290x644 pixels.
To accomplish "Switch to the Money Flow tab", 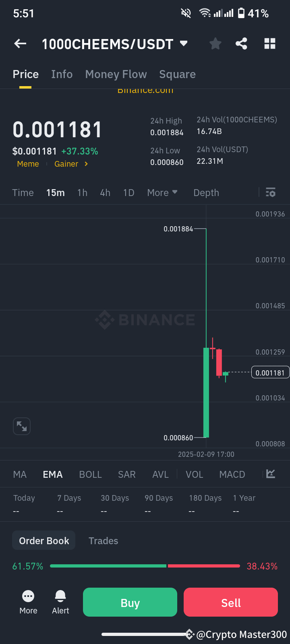I will click(x=116, y=74).
